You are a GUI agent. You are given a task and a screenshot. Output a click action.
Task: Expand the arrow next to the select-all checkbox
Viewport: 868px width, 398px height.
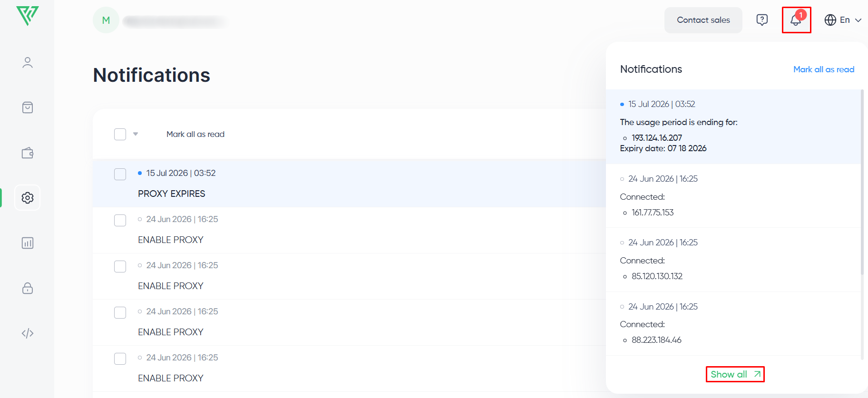click(x=136, y=134)
